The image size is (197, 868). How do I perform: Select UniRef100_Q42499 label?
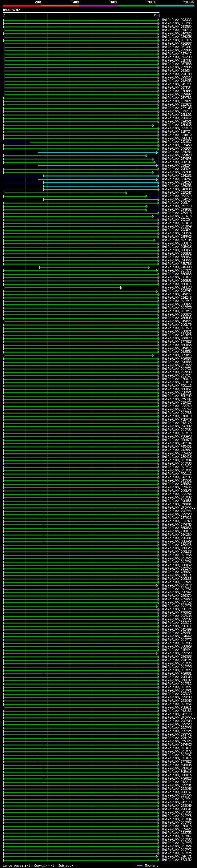pyautogui.click(x=177, y=629)
